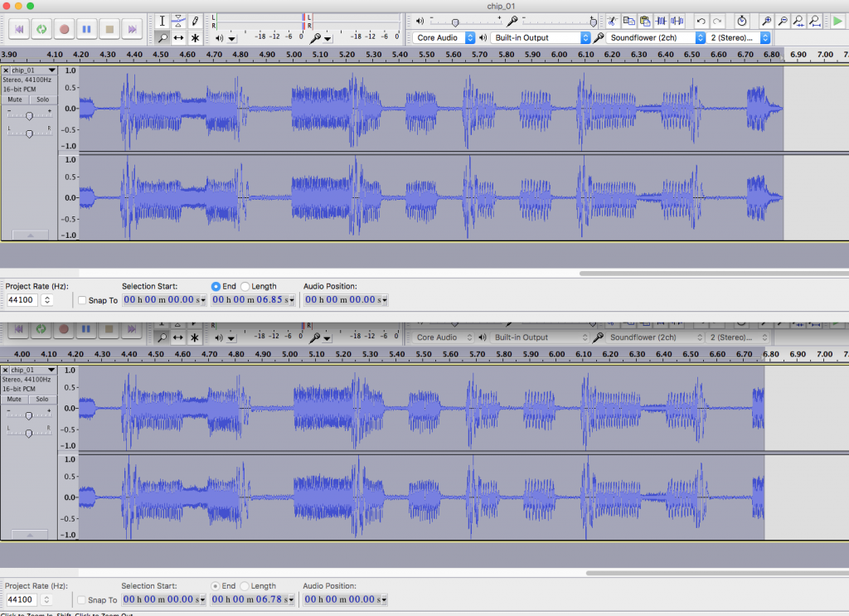The height and width of the screenshot is (616, 849).
Task: Click Project Rate stepper in upper window
Action: pyautogui.click(x=47, y=300)
